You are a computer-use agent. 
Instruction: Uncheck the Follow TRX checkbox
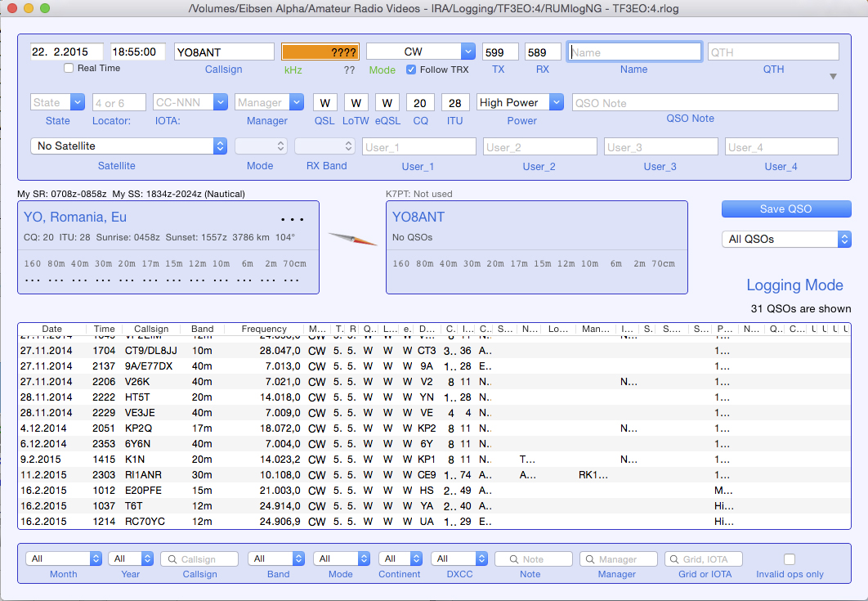(x=411, y=70)
